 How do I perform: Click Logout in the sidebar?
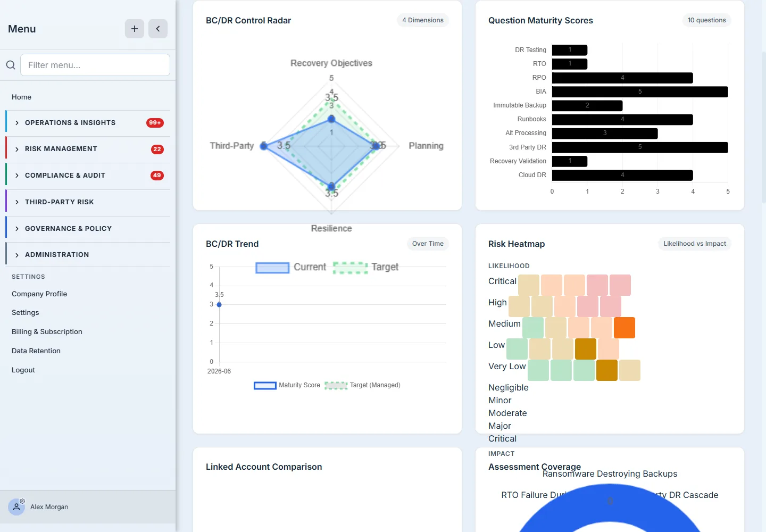coord(23,370)
